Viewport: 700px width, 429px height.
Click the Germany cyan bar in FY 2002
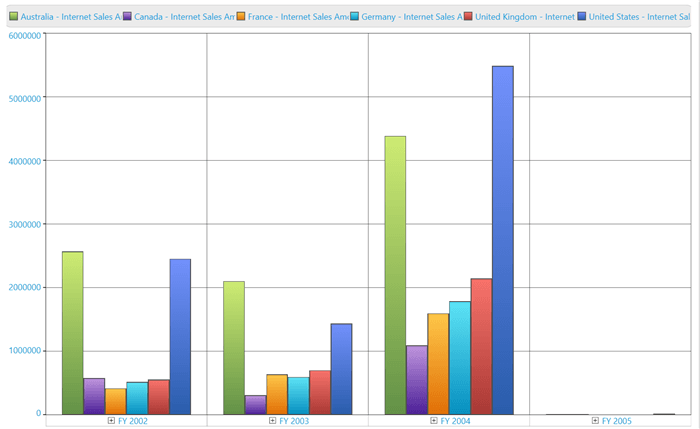[137, 398]
